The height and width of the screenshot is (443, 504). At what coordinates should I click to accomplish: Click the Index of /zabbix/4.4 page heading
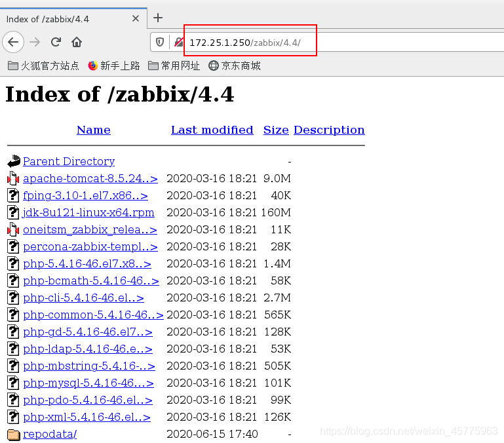tap(120, 94)
